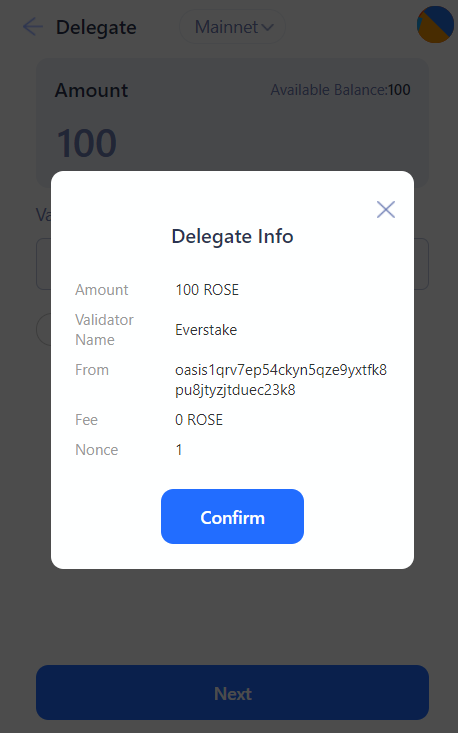Click the Delegate Info heading
The image size is (458, 733).
click(x=232, y=236)
